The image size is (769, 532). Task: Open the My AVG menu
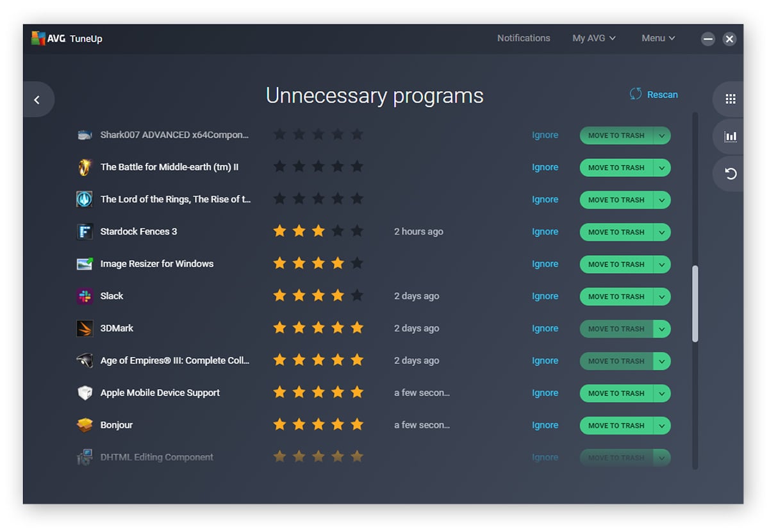tap(593, 38)
